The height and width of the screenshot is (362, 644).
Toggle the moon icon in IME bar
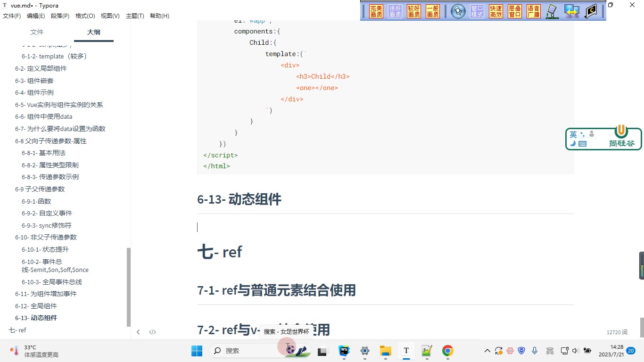572,143
